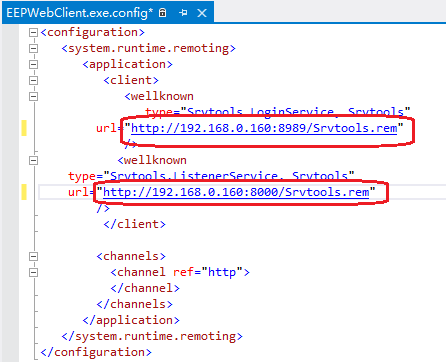
Task: Collapse the application element node
Action: point(33,64)
